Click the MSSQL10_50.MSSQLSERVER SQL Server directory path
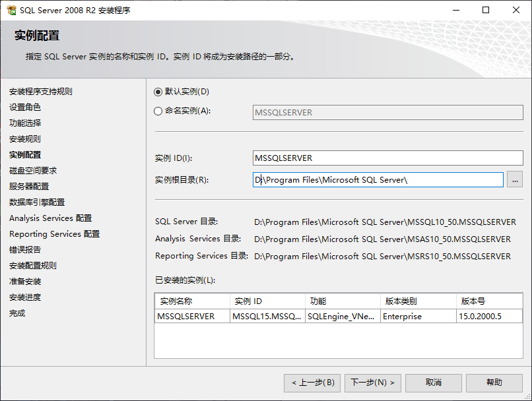The image size is (532, 401). [385, 222]
